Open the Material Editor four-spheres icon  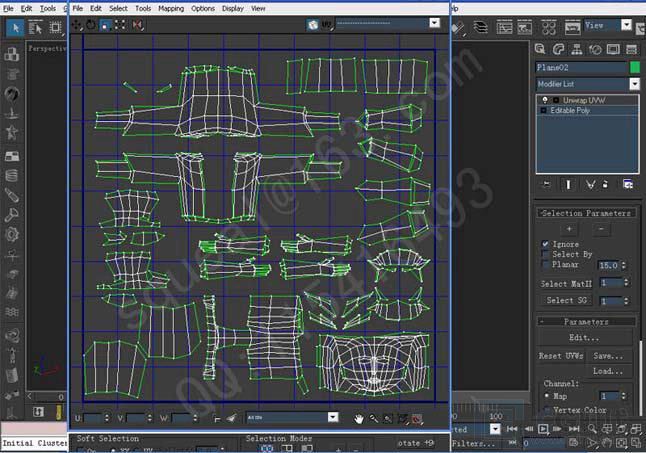point(549,28)
